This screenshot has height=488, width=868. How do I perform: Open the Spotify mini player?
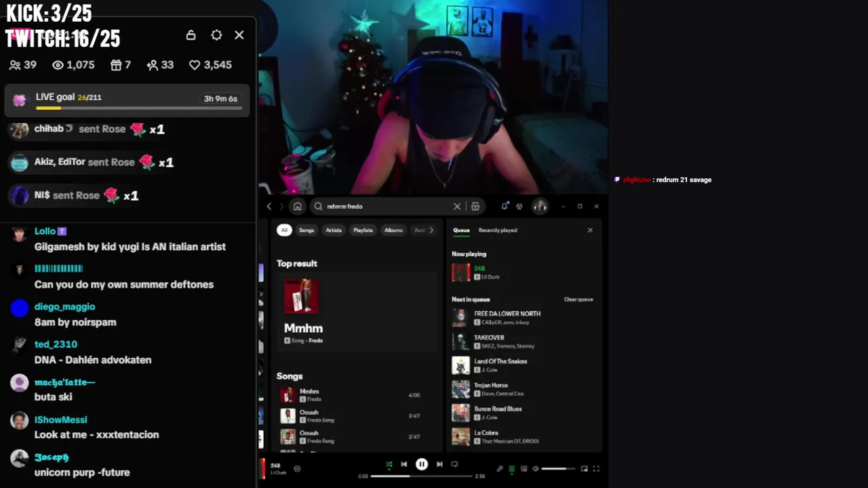pyautogui.click(x=584, y=468)
